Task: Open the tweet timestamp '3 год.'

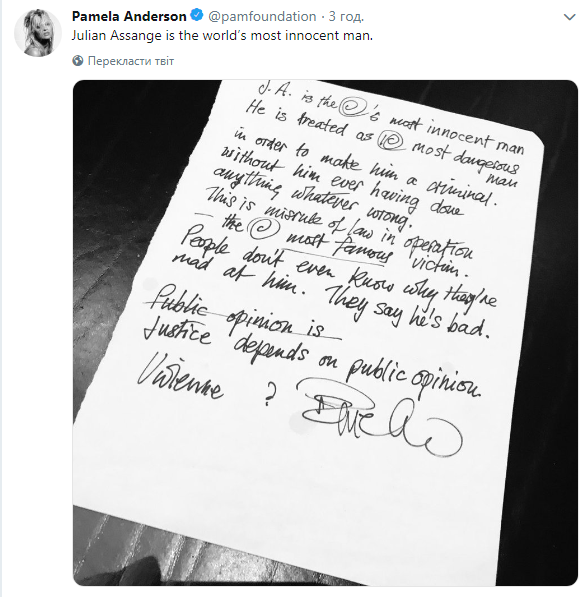Action: coord(346,16)
